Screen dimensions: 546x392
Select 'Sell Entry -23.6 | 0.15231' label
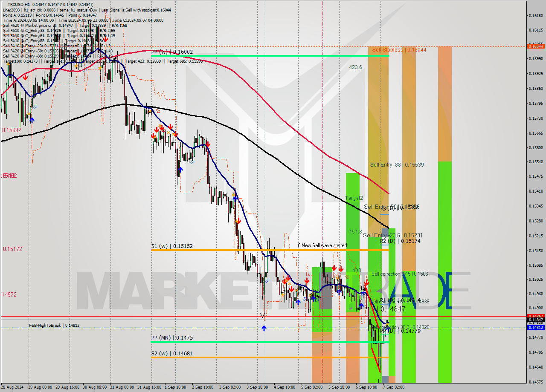click(392, 235)
